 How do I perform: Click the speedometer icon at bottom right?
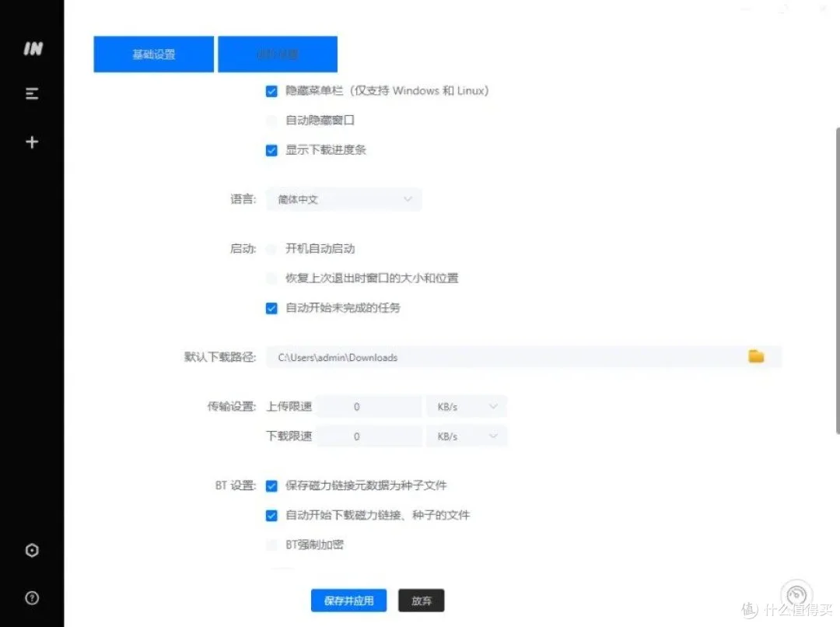[796, 595]
